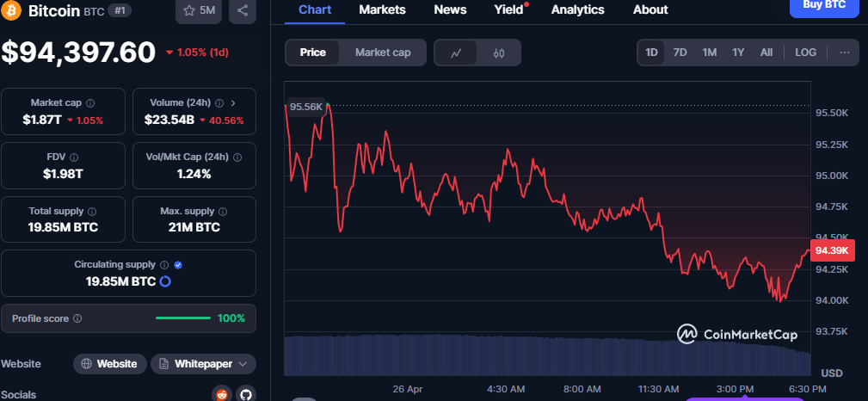Click the $94,397.60 price text
Screen dimensions: 868x401
coord(78,52)
